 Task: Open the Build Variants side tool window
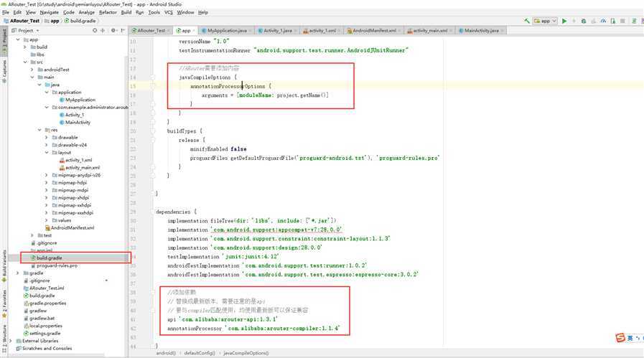click(x=4, y=265)
